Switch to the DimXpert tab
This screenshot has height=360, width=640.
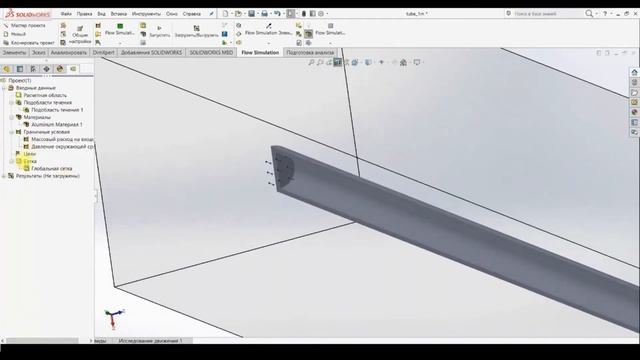103,53
